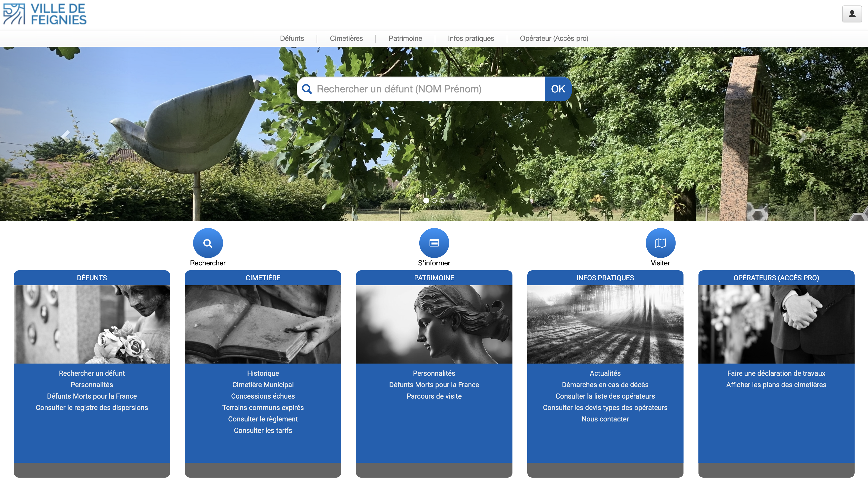Open Défunts Morts pour la France in Défunts card
This screenshot has height=496, width=868.
click(x=92, y=396)
